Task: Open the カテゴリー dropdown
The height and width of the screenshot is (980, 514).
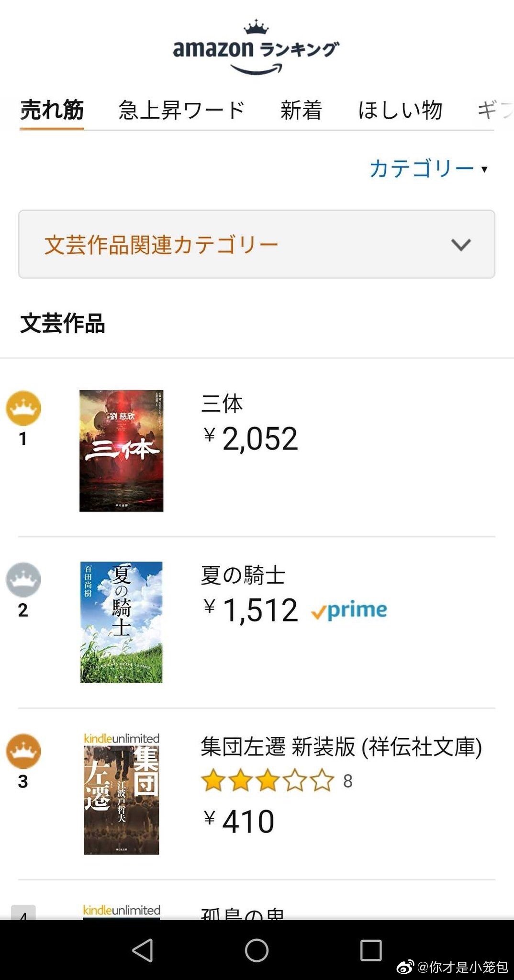Action: [428, 169]
